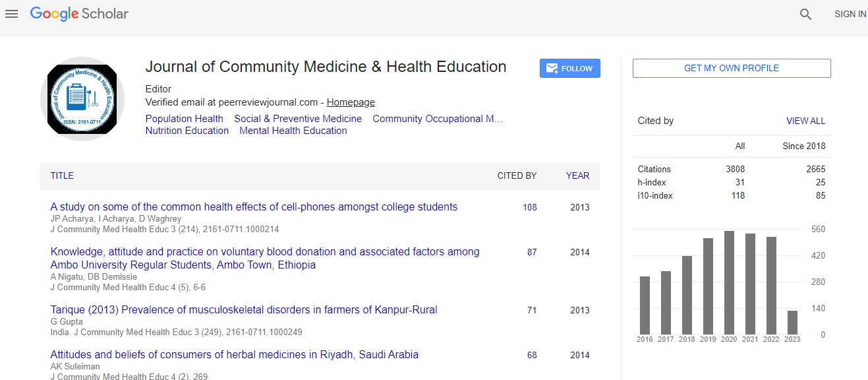Follow this journal profile
The height and width of the screenshot is (380, 868).
569,69
